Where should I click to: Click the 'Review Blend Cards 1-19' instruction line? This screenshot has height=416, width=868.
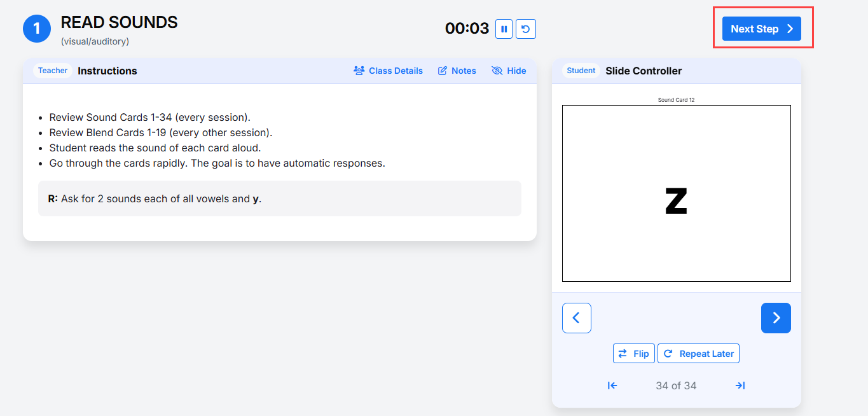[161, 132]
